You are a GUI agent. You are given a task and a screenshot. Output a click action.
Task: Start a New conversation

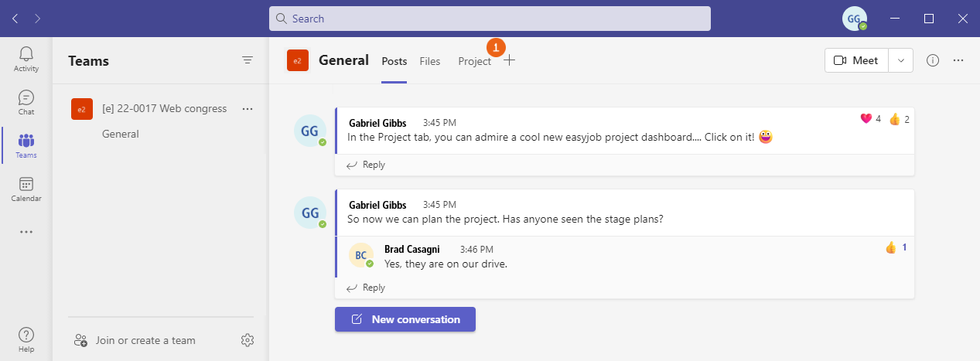(405, 319)
